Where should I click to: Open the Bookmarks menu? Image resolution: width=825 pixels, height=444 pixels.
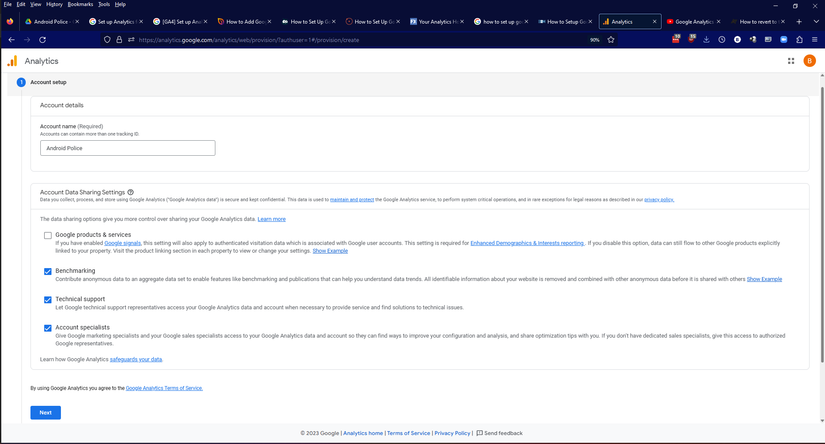click(x=81, y=4)
